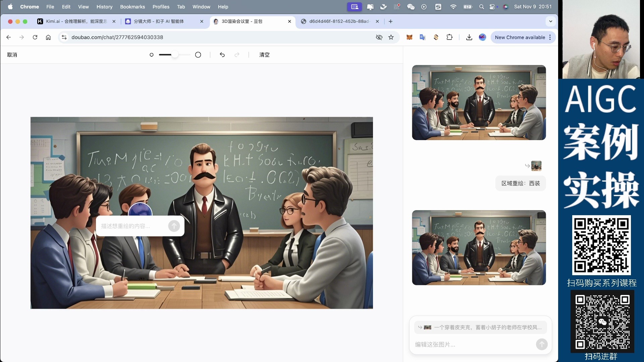Adjust the brush size slider handle
The width and height of the screenshot is (644, 362).
[175, 55]
